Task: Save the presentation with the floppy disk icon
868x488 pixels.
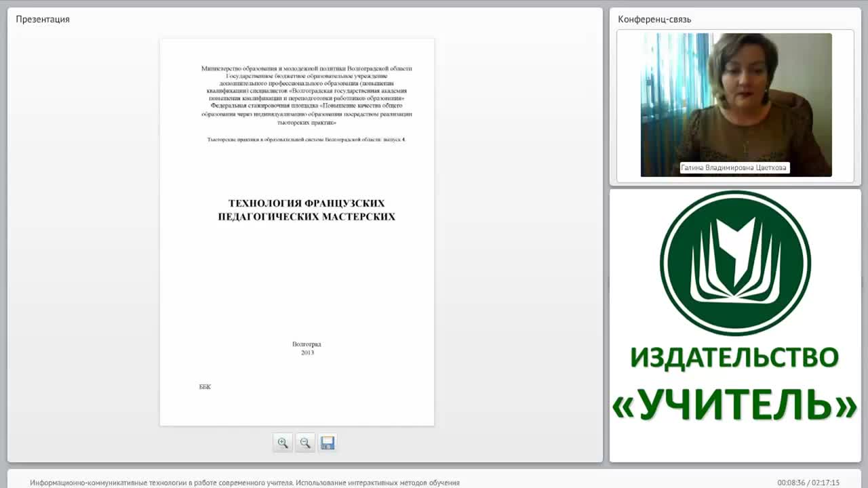Action: pos(328,443)
